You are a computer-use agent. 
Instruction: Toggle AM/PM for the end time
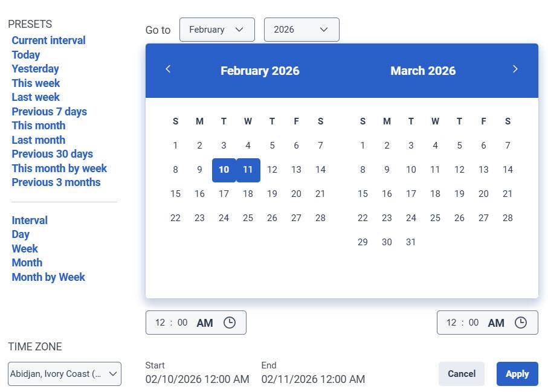coord(495,323)
